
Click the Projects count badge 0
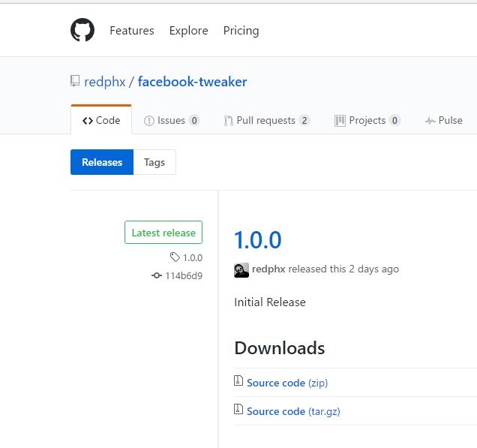(394, 121)
